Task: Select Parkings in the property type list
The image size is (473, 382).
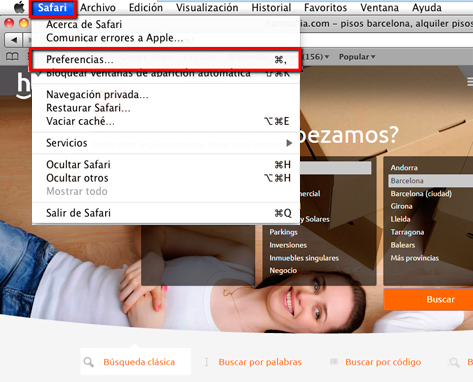Action: [283, 232]
